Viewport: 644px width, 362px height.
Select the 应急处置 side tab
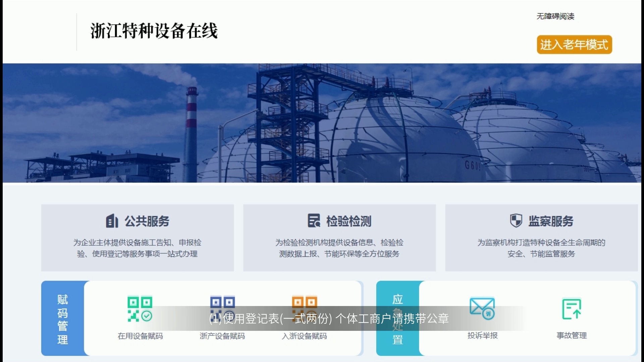[x=398, y=318]
